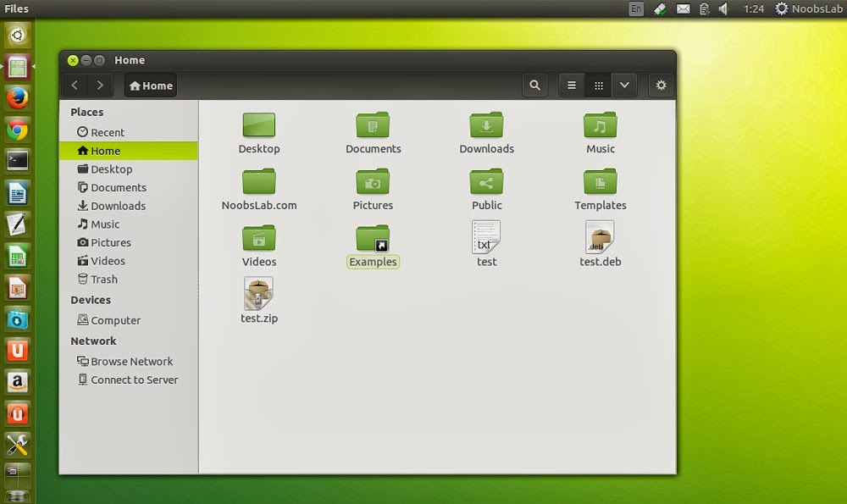This screenshot has height=504, width=847.
Task: Click the Home path bar button
Action: point(151,86)
